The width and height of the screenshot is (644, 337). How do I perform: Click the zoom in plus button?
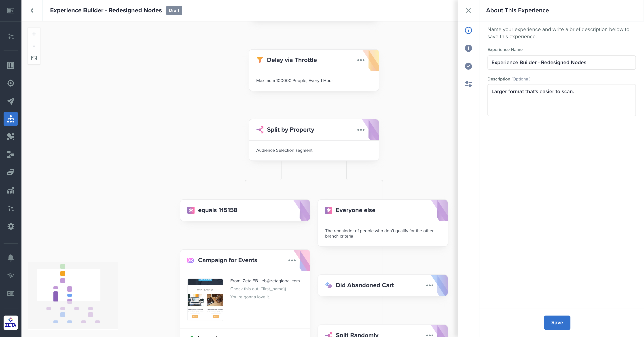[x=34, y=34]
